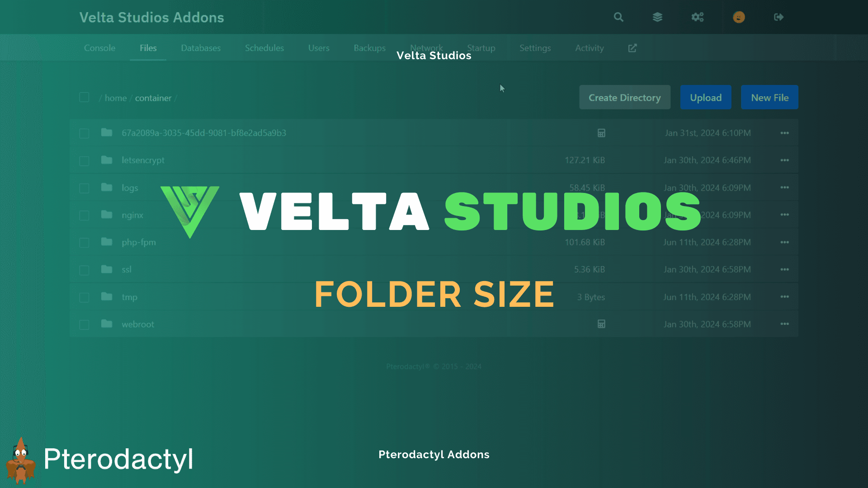Click the user profile icon
The width and height of the screenshot is (868, 488).
click(739, 17)
